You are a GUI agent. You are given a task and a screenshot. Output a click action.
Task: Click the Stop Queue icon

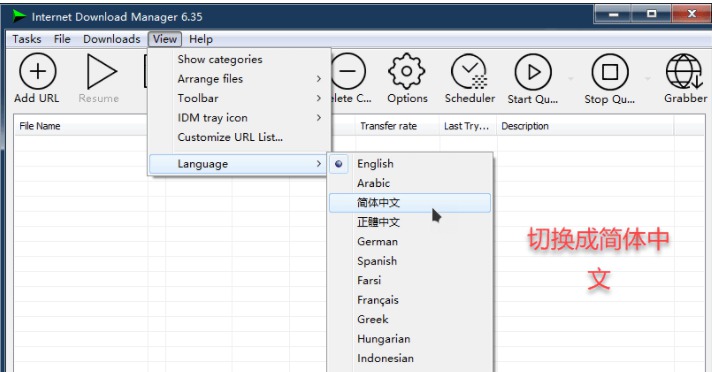(610, 72)
